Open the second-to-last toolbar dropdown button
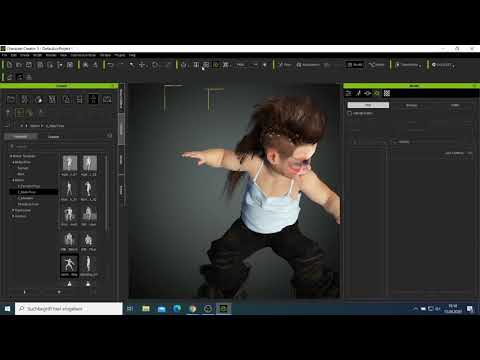 pos(408,65)
